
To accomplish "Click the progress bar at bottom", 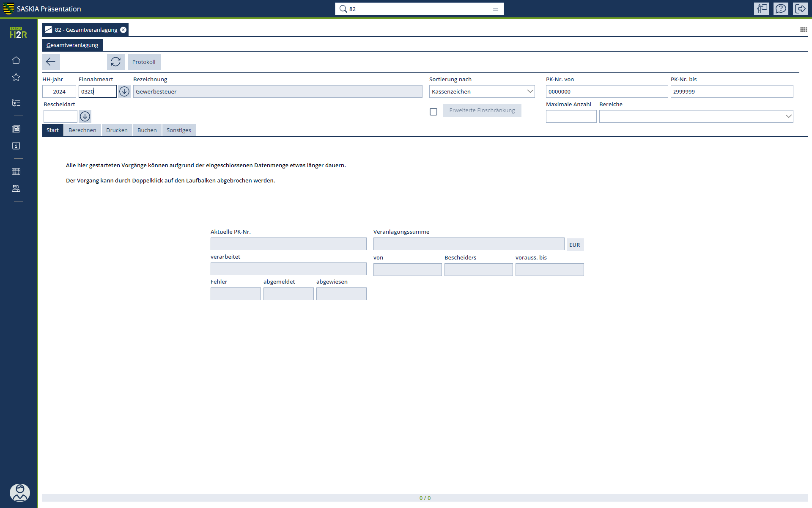I will click(x=425, y=498).
